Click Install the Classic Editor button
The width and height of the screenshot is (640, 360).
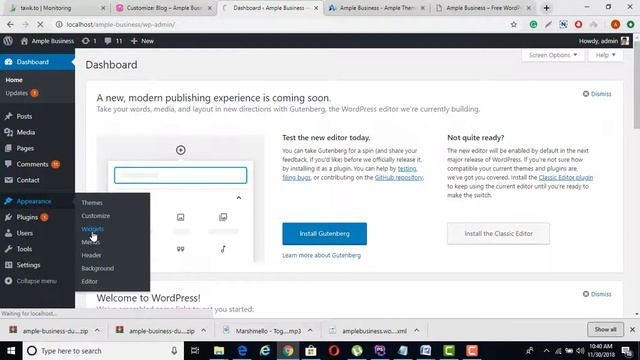point(498,233)
